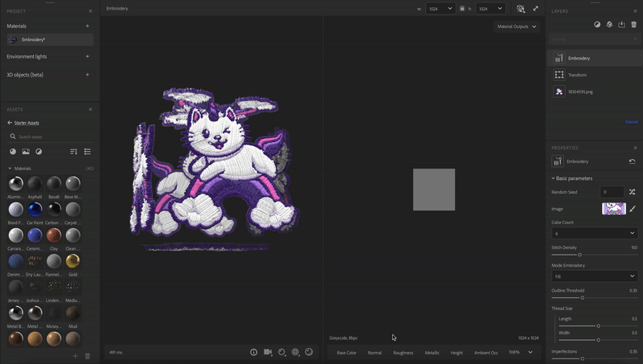
Task: Select the 18364595.png layer
Action: [x=596, y=92]
